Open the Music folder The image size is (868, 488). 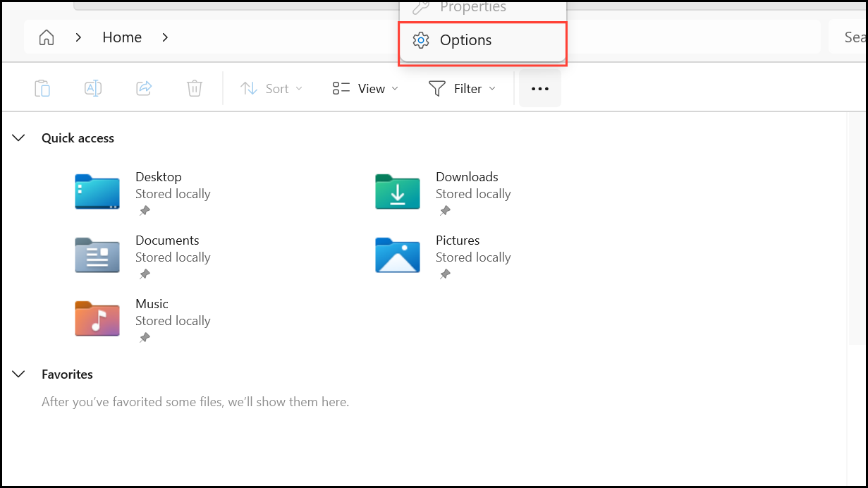pos(97,319)
